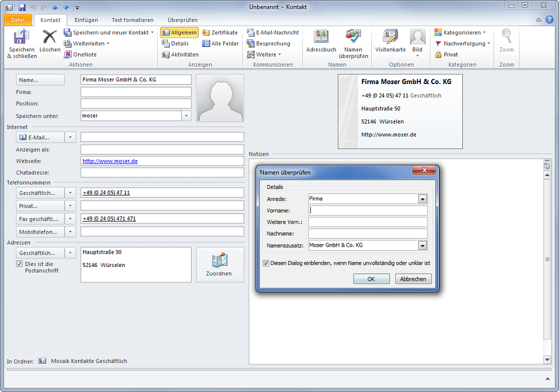Close the Namen überprüfen dialog
The image size is (559, 392).
click(424, 170)
